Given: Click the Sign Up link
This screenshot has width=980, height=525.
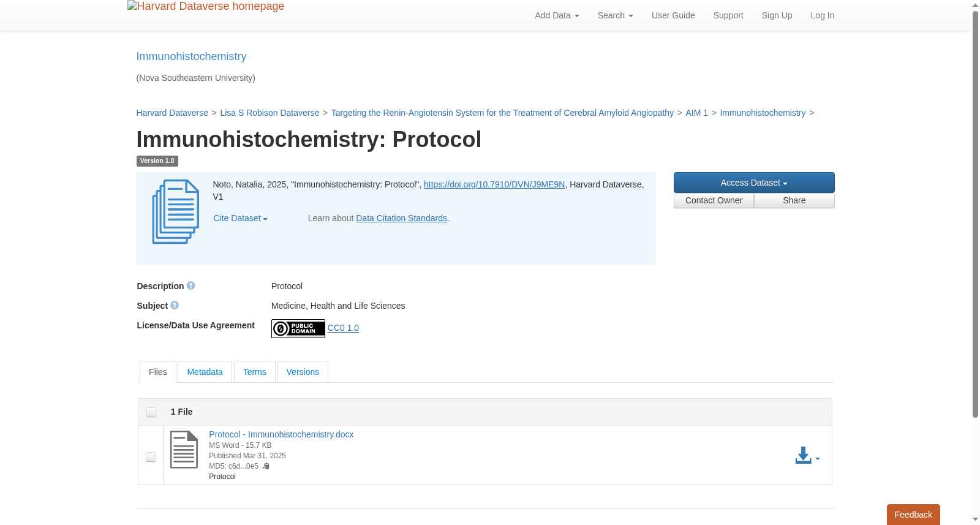Looking at the screenshot, I should [x=777, y=15].
